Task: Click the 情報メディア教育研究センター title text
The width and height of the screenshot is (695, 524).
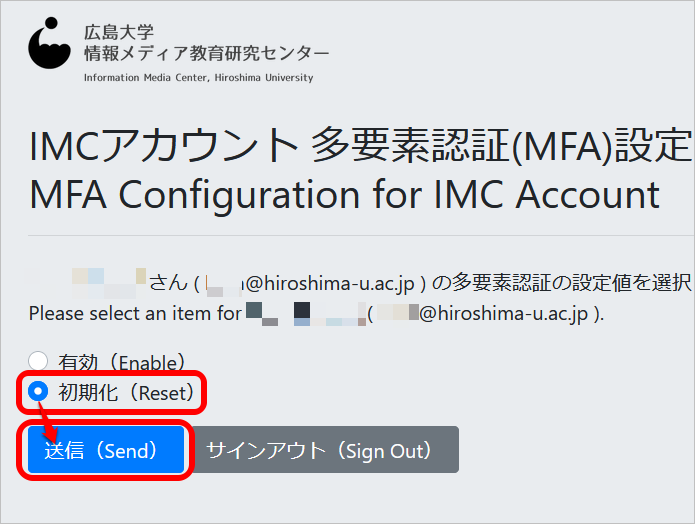Action: pos(207,53)
